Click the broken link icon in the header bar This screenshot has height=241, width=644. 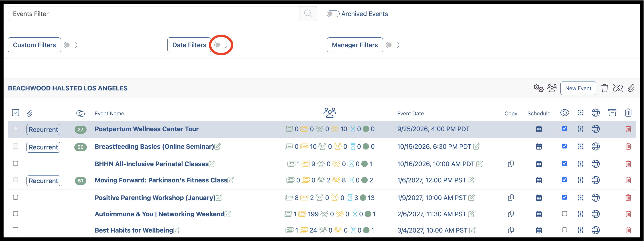[618, 88]
